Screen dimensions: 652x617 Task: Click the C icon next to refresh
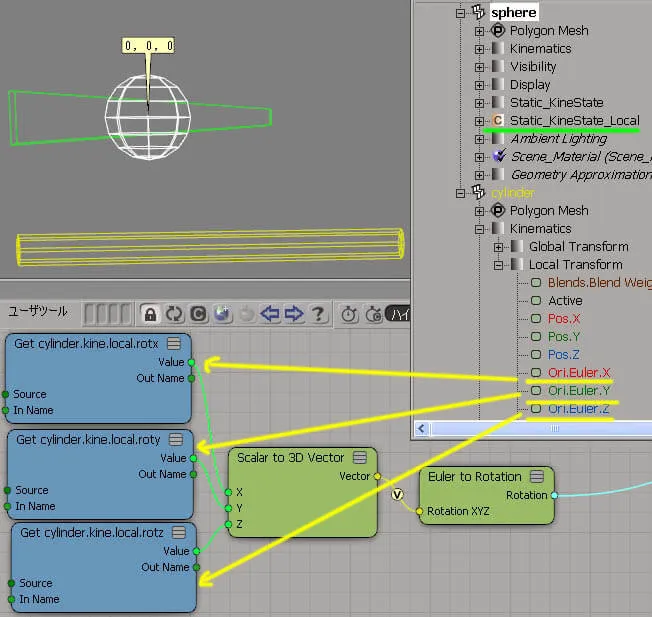click(x=198, y=314)
